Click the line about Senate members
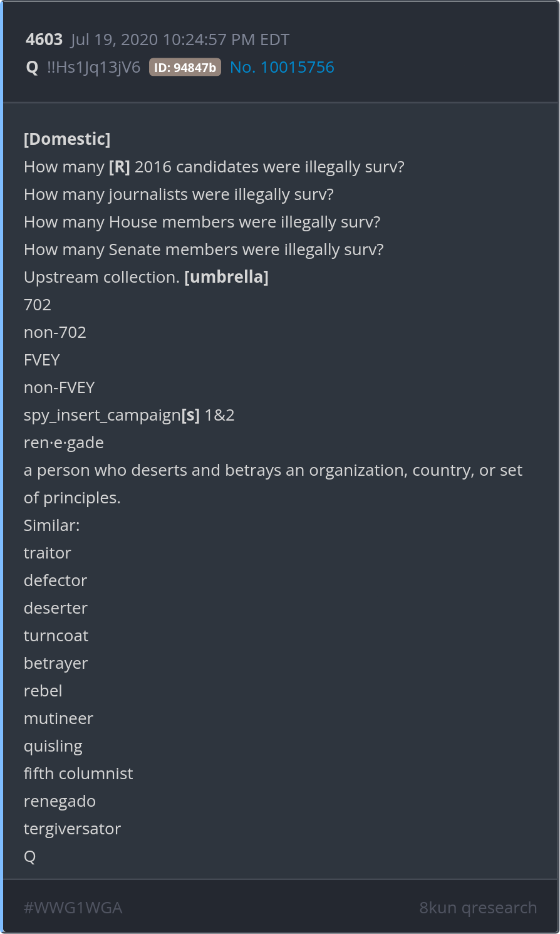Viewport: 560px width, 934px height. 204,249
